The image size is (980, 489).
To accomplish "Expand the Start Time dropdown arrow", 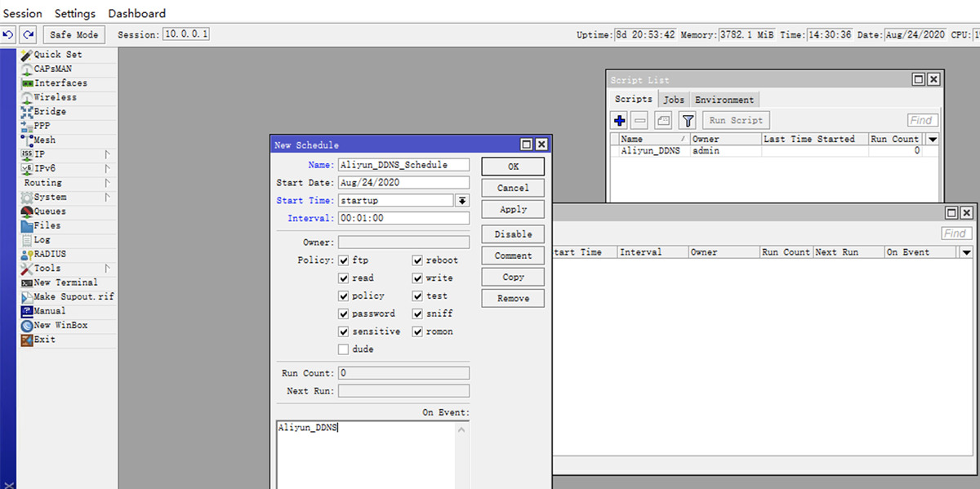I will tap(462, 201).
